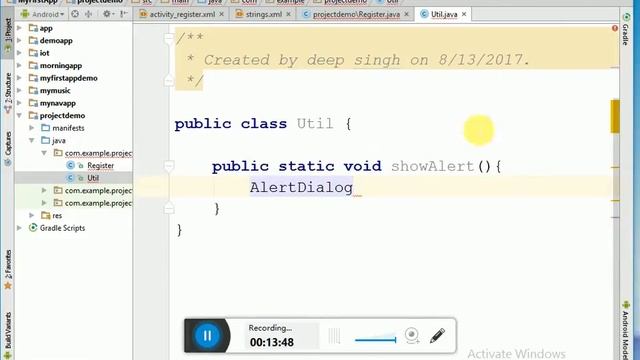Click the Recording timer 00:13:48

pyautogui.click(x=272, y=342)
